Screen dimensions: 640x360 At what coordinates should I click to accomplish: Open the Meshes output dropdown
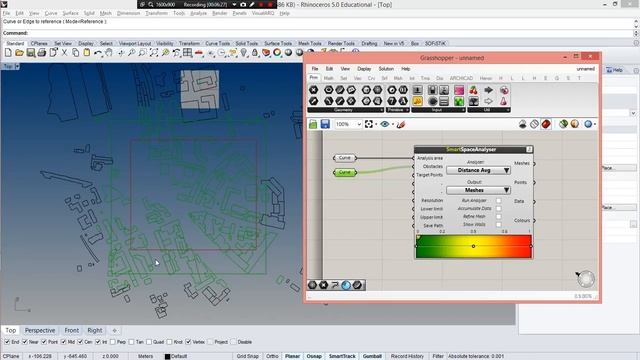(x=478, y=190)
